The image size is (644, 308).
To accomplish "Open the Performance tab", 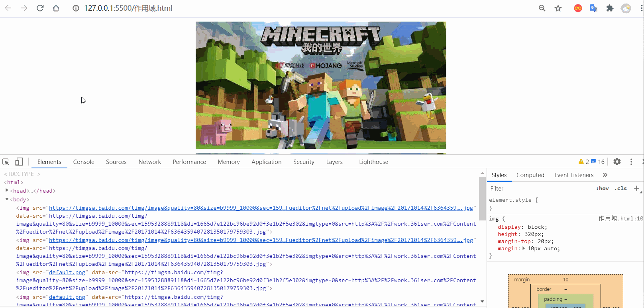I will 189,162.
